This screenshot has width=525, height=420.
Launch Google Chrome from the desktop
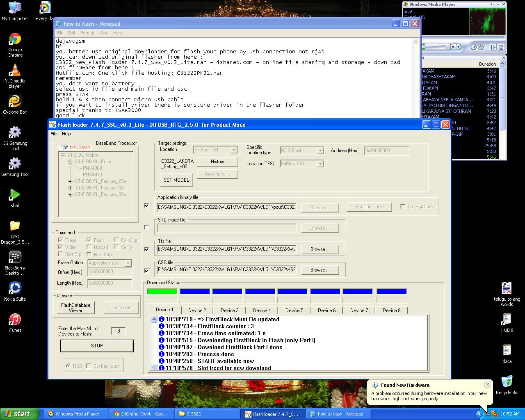15,45
